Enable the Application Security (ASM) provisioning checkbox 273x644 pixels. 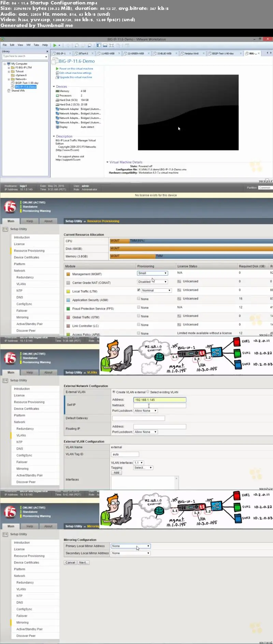(139, 298)
